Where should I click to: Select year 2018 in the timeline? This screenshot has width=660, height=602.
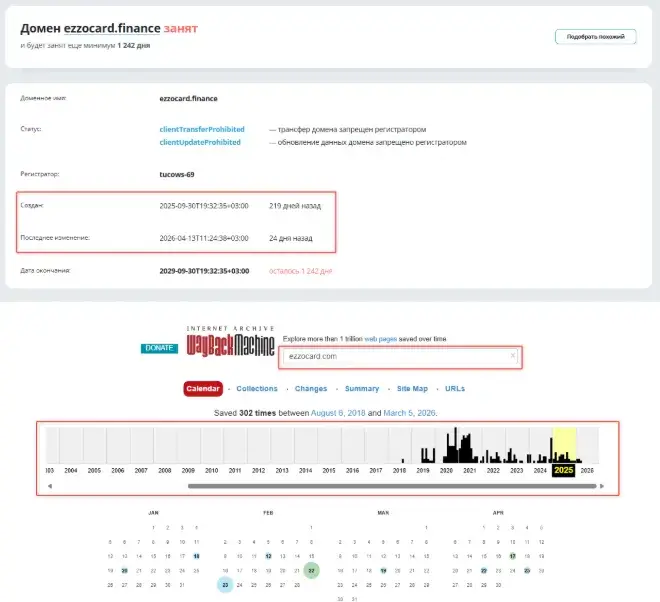click(399, 470)
